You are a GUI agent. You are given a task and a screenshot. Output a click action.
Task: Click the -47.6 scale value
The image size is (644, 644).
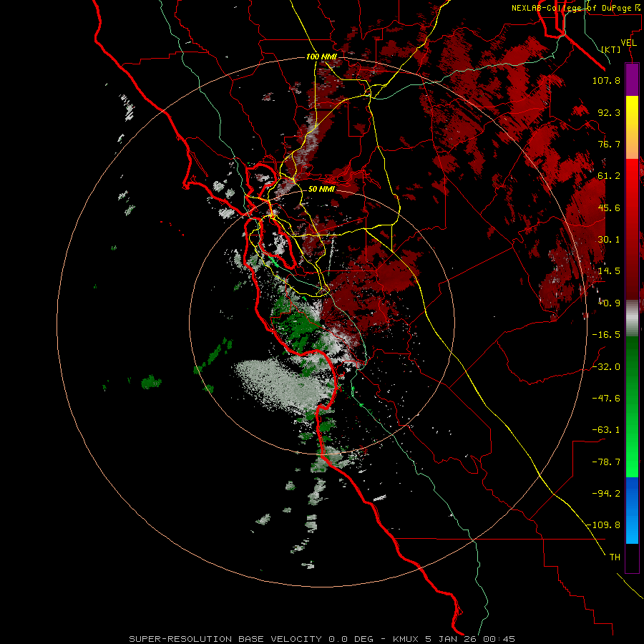(x=606, y=399)
